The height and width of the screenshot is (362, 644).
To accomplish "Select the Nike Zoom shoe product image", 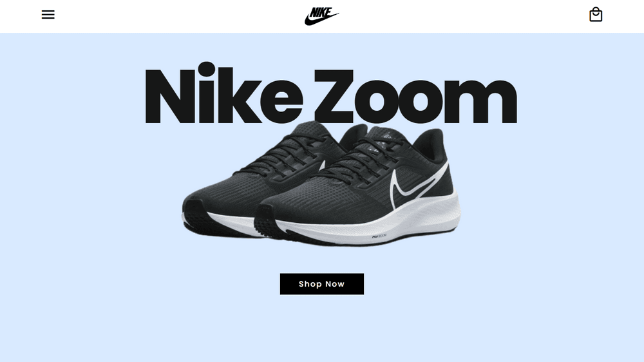I will pos(321,184).
